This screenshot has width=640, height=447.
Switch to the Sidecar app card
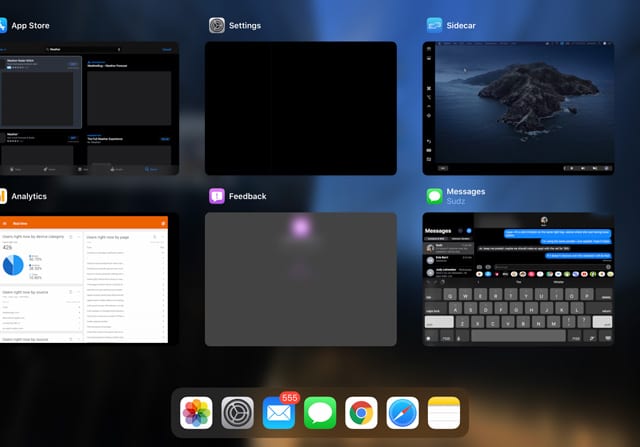[518, 108]
